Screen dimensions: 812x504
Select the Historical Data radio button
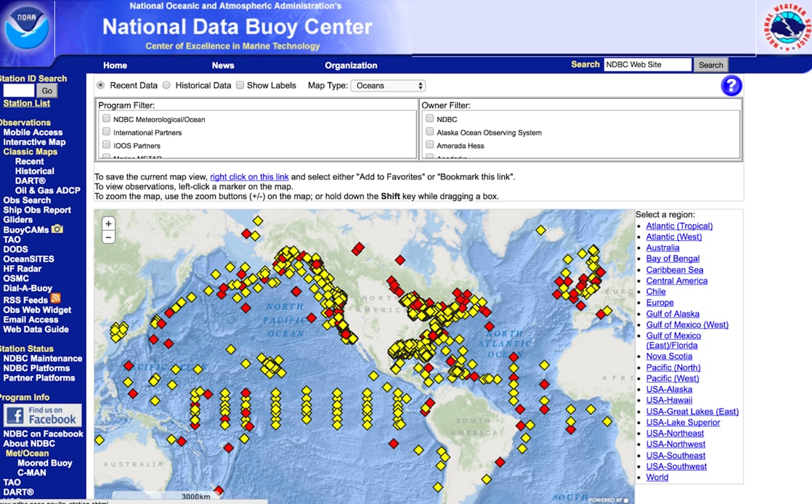tap(166, 85)
